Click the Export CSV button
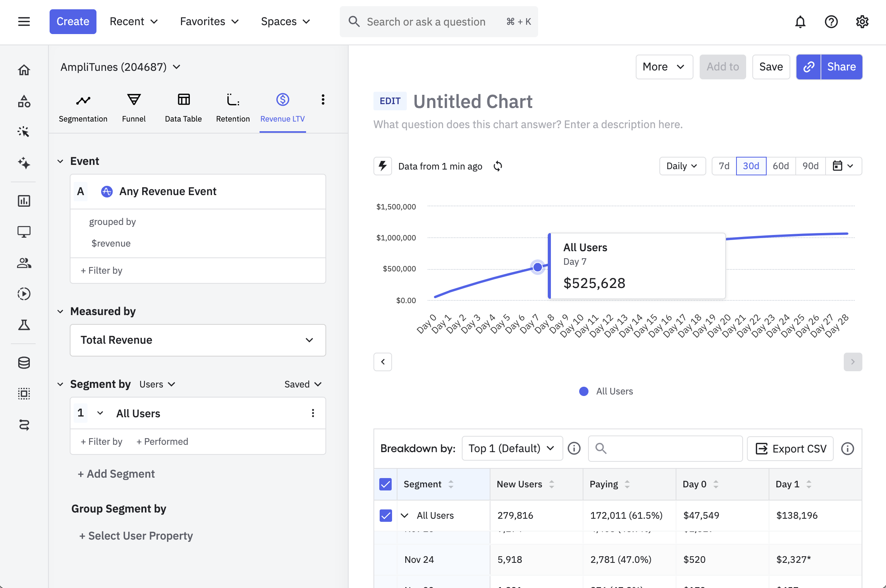 tap(790, 449)
